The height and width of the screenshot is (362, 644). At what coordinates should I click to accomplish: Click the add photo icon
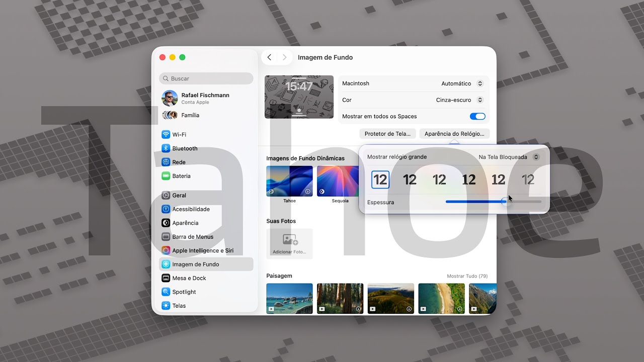coord(290,239)
